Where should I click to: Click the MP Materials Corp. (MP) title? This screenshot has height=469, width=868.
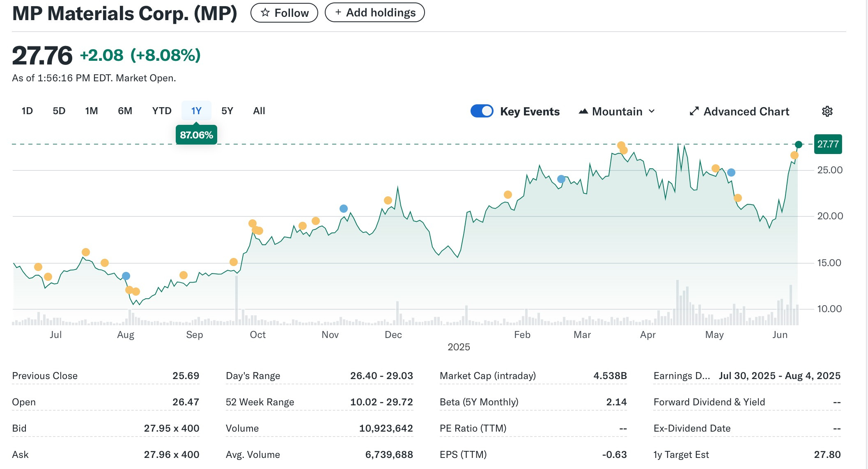[125, 13]
